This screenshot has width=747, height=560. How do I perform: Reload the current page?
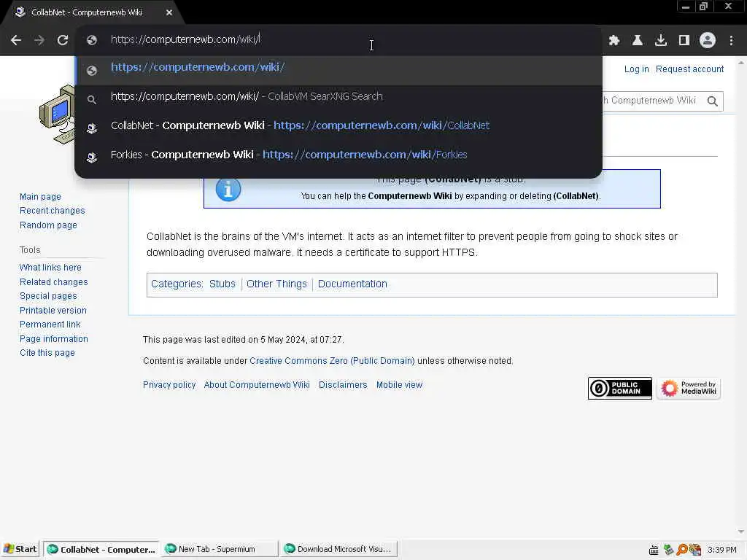[63, 40]
